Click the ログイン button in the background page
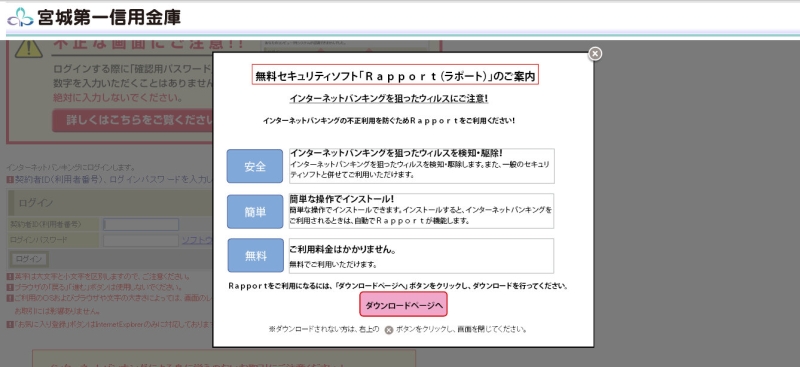Viewport: 800px width, 367px height. coord(29,259)
